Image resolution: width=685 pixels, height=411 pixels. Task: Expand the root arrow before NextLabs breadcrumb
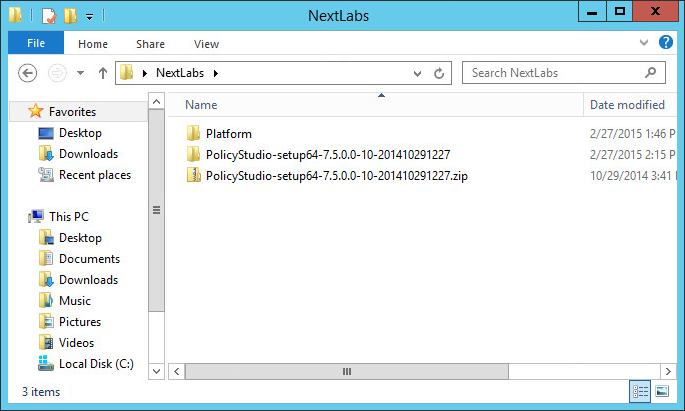point(145,73)
